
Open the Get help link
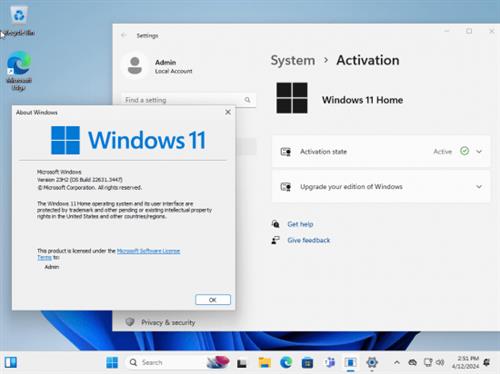click(x=300, y=224)
